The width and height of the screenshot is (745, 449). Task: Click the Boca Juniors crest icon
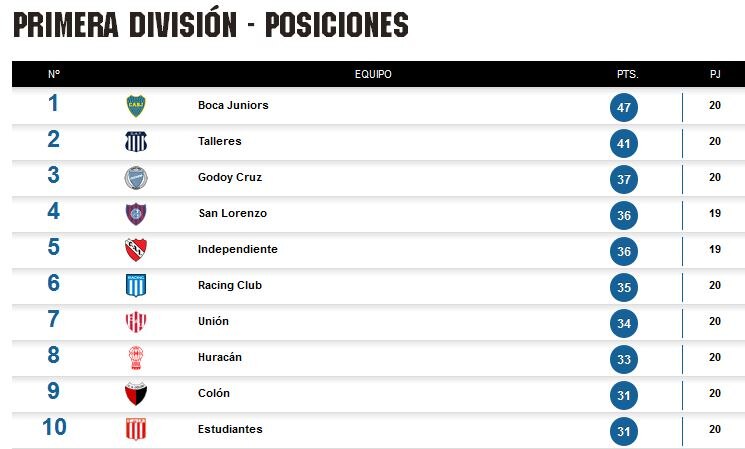click(136, 105)
